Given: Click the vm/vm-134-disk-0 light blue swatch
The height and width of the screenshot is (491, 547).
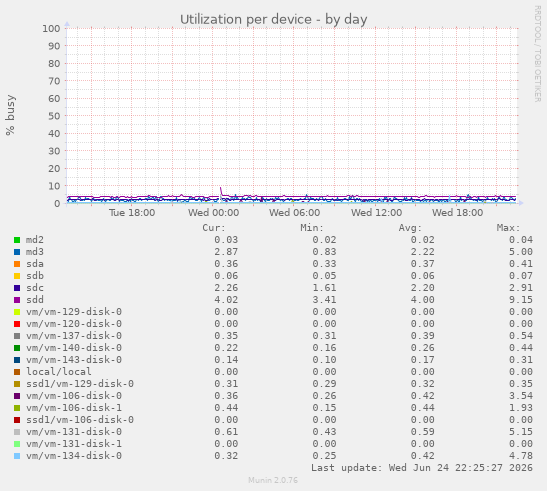Looking at the screenshot, I should (17, 456).
